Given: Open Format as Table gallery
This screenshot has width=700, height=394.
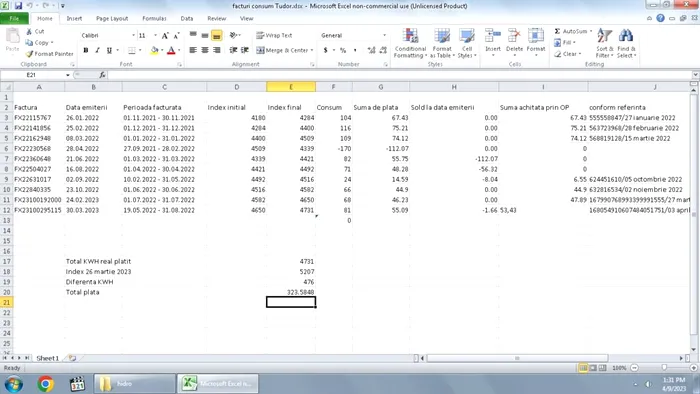Looking at the screenshot, I should (x=442, y=43).
